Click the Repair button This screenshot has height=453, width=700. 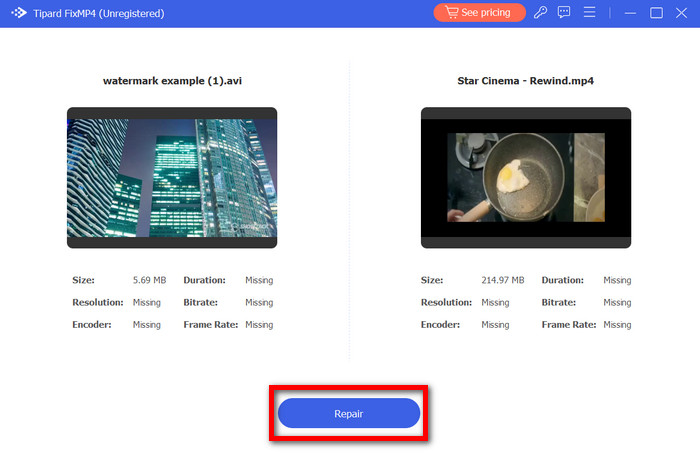coord(348,413)
